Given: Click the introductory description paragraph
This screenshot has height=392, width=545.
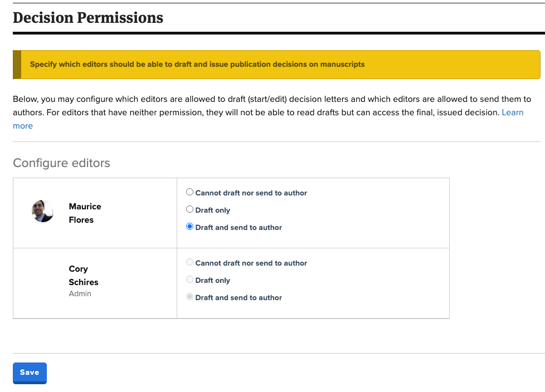Looking at the screenshot, I should click(x=272, y=112).
